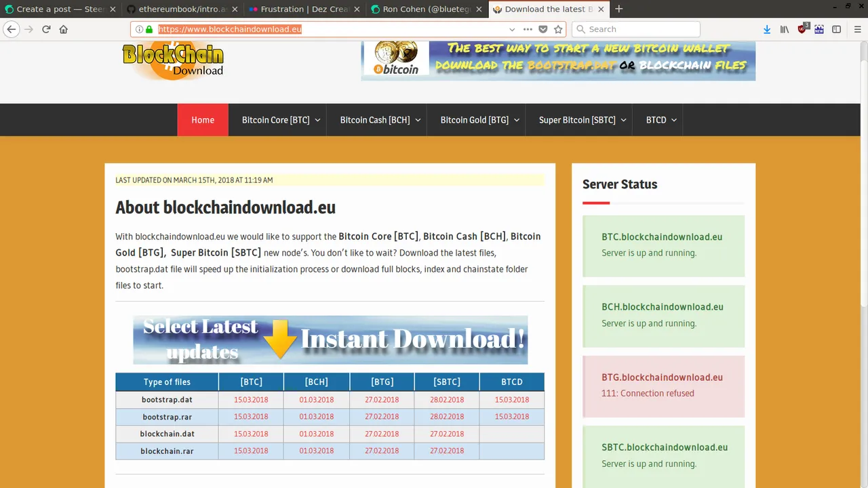
Task: Reload the current page
Action: pyautogui.click(x=46, y=29)
